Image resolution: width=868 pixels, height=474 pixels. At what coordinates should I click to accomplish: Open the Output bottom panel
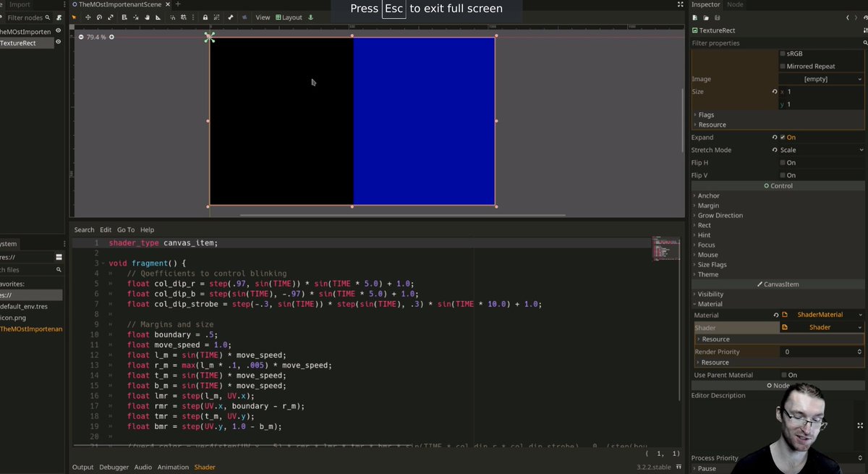(82, 467)
